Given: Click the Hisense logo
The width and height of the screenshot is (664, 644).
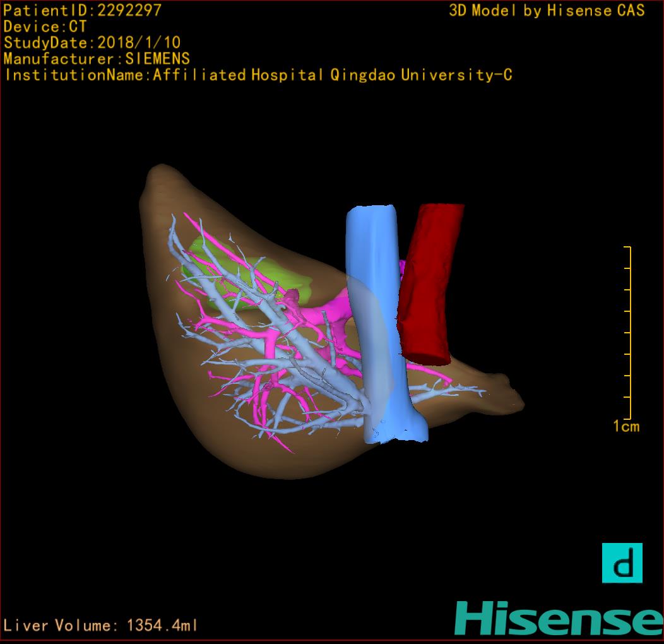Looking at the screenshot, I should pos(559,618).
